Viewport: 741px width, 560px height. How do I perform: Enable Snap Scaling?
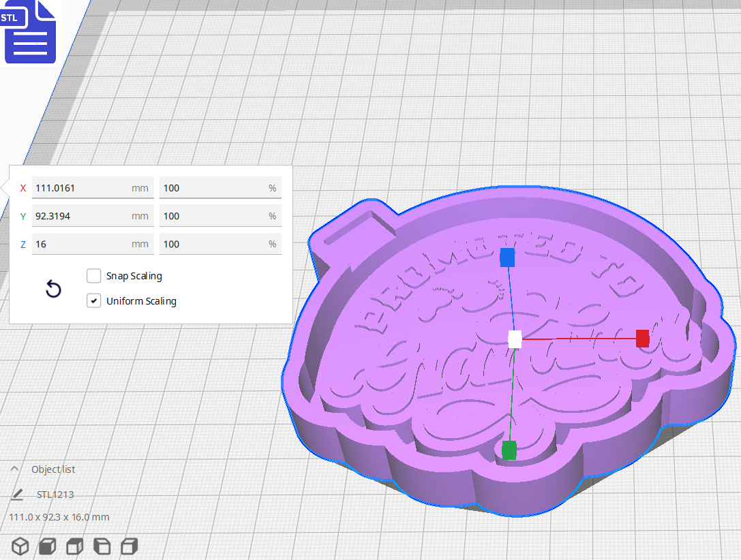tap(93, 276)
